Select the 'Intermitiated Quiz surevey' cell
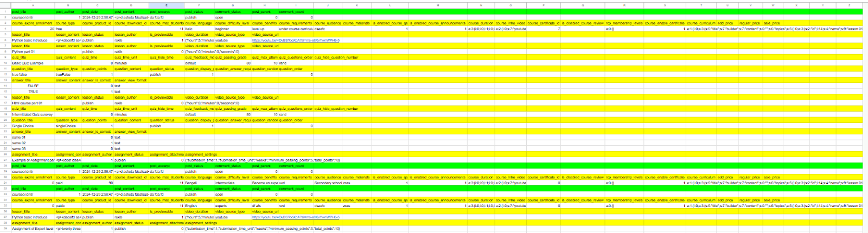Screen dimensions: 868x233 click(x=33, y=114)
